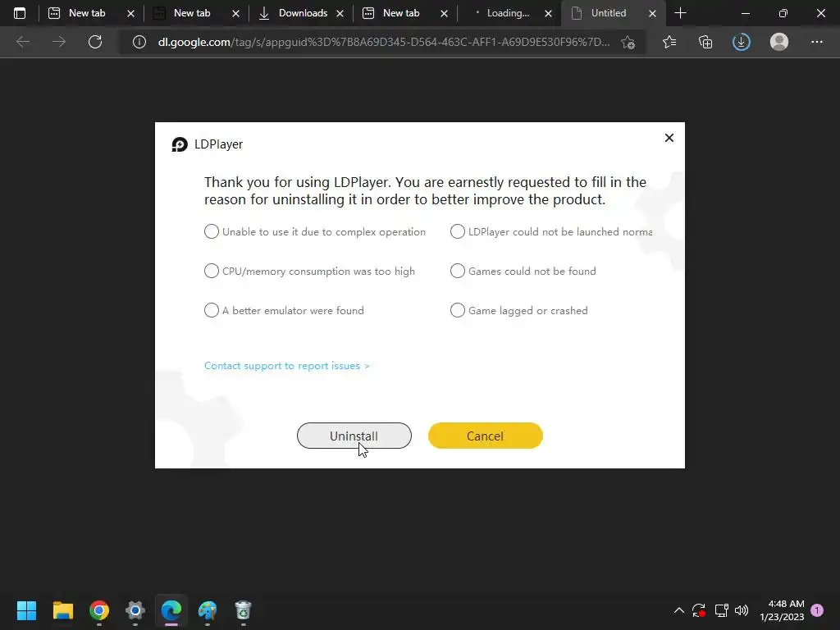Click the browser Back arrow
Image resolution: width=840 pixels, height=630 pixels.
(x=23, y=42)
